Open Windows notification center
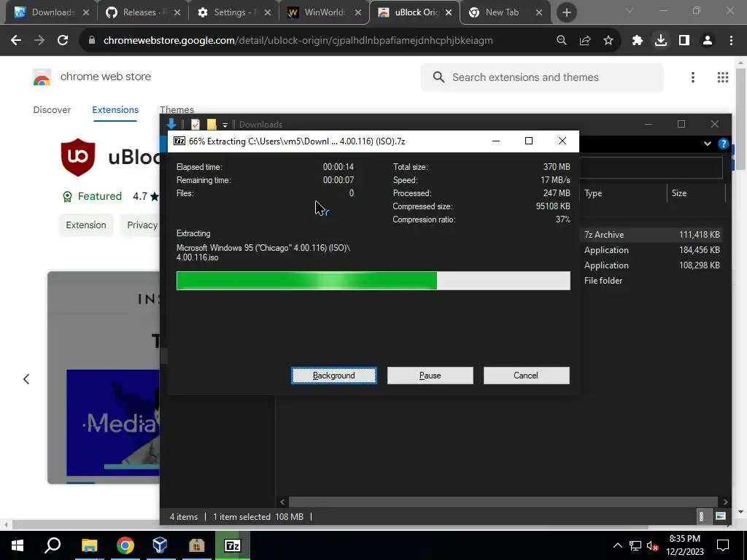Screen dimensions: 747x560 tap(723, 545)
